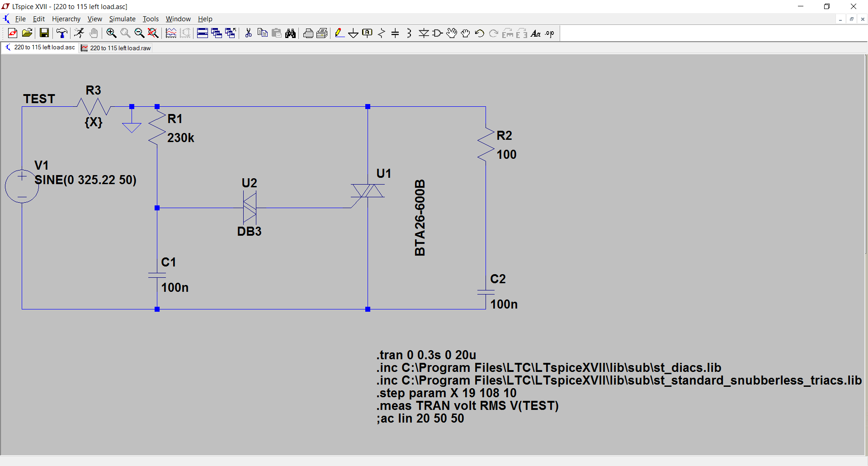
Task: Run the simulation with the Run tool
Action: click(80, 33)
